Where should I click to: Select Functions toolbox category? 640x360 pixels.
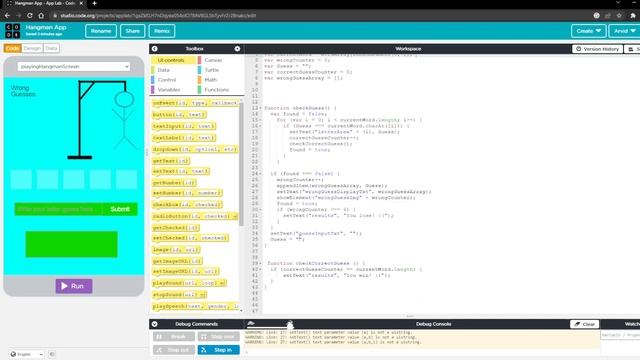[216, 90]
